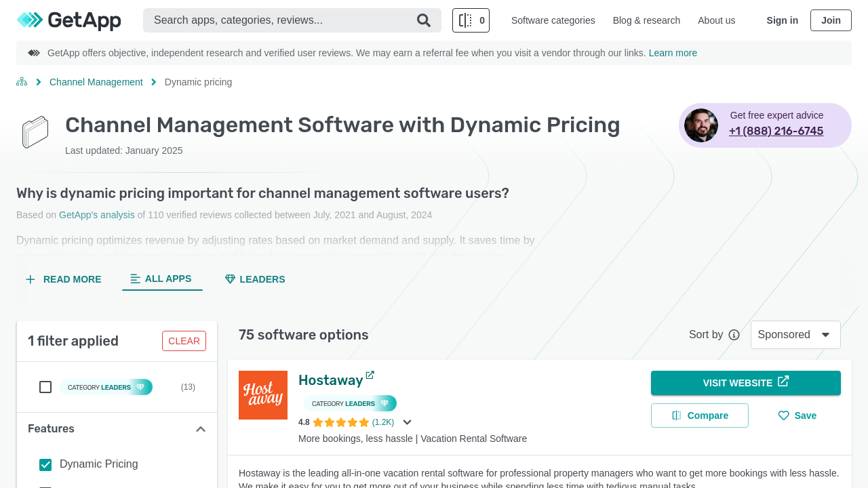868x488 pixels.
Task: Click the channel management folder icon
Action: [x=35, y=131]
